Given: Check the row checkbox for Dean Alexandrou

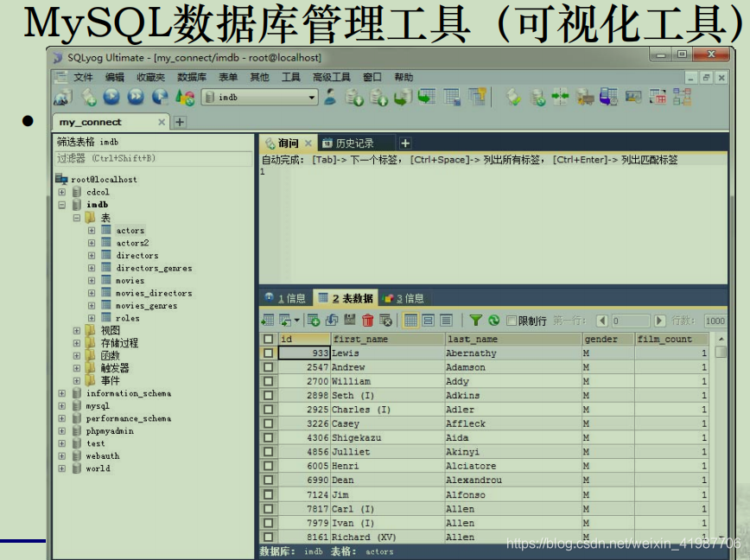Looking at the screenshot, I should click(x=269, y=480).
